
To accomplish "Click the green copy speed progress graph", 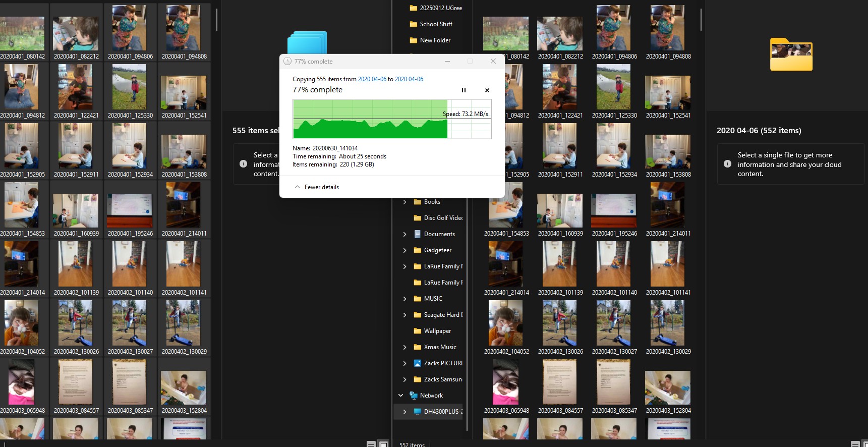I will (x=370, y=119).
